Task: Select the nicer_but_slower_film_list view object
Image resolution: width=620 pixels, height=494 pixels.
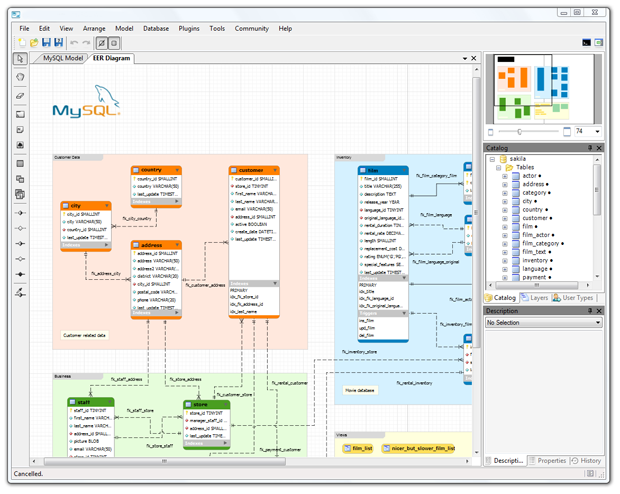Action: click(419, 449)
